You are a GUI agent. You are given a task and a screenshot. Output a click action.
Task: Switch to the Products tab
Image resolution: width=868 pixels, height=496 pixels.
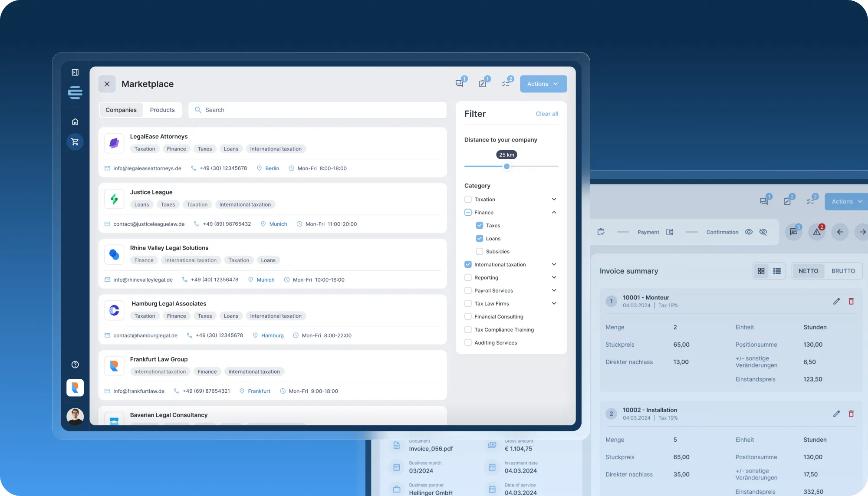click(162, 110)
